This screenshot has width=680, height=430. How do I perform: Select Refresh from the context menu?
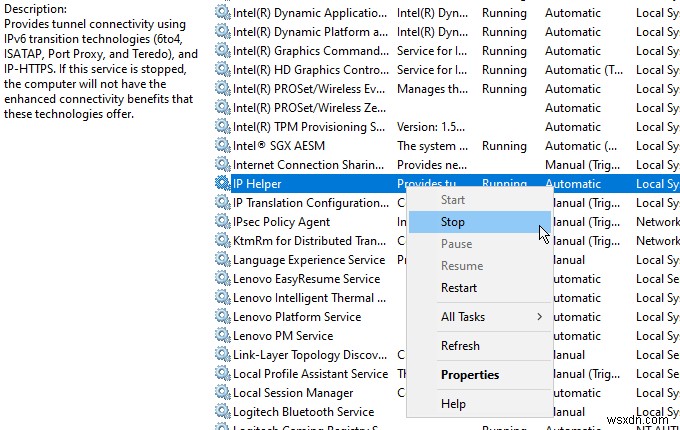480,346
